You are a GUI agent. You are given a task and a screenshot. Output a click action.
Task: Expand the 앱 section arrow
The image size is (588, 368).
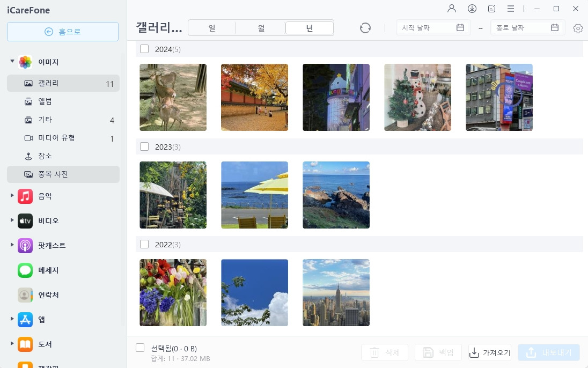click(x=12, y=319)
